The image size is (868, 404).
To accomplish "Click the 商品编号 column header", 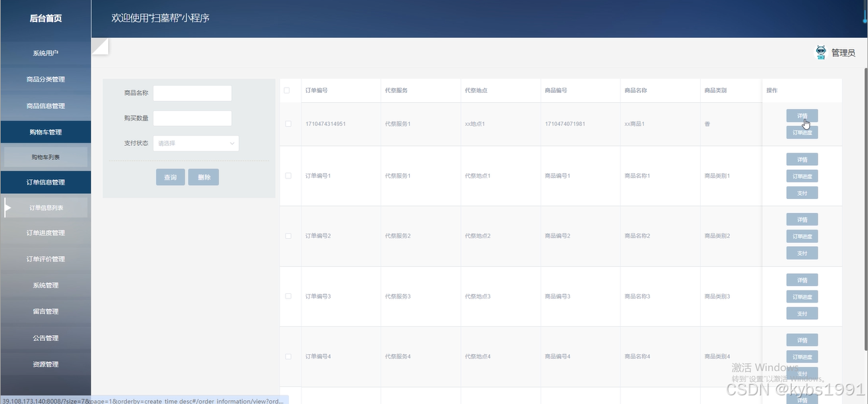I will [556, 90].
